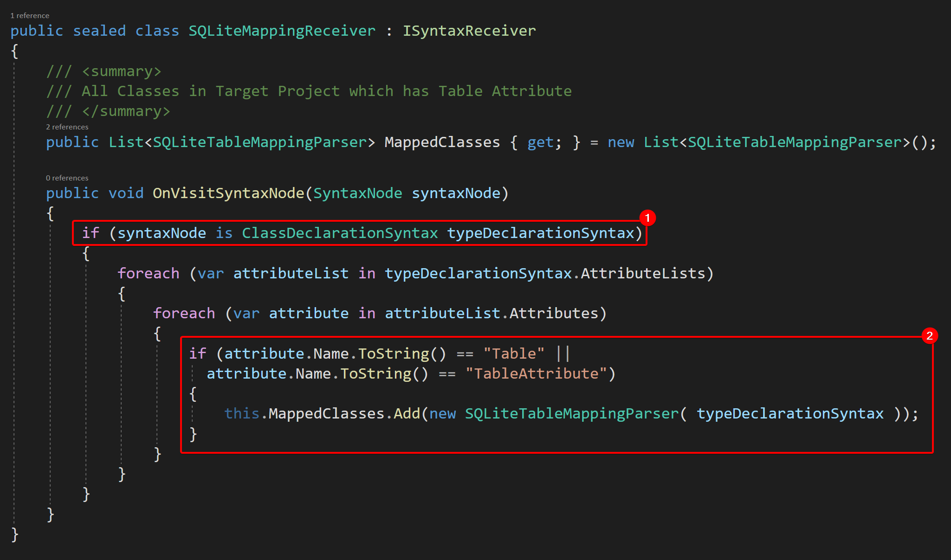Select the class name SQLiteMappingReceiver

[281, 31]
